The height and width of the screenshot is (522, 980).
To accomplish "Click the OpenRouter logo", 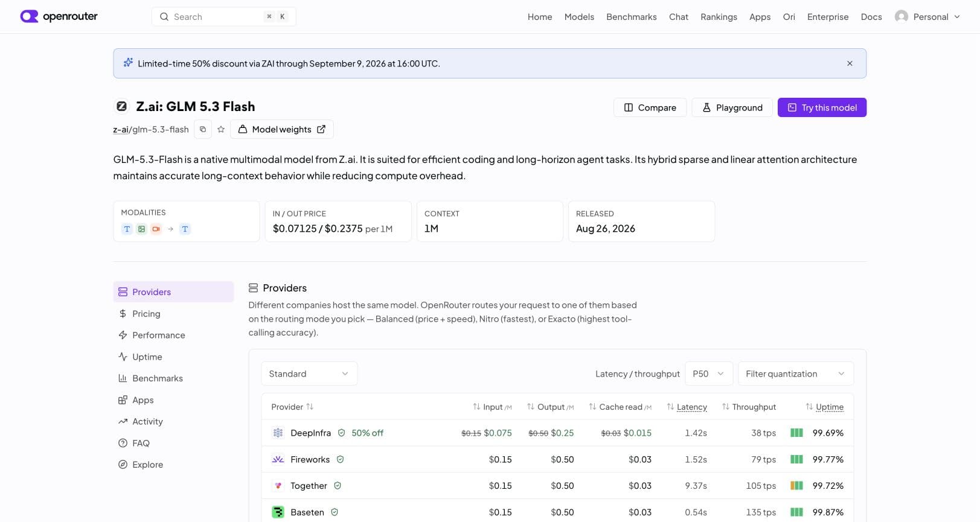I will pos(59,16).
